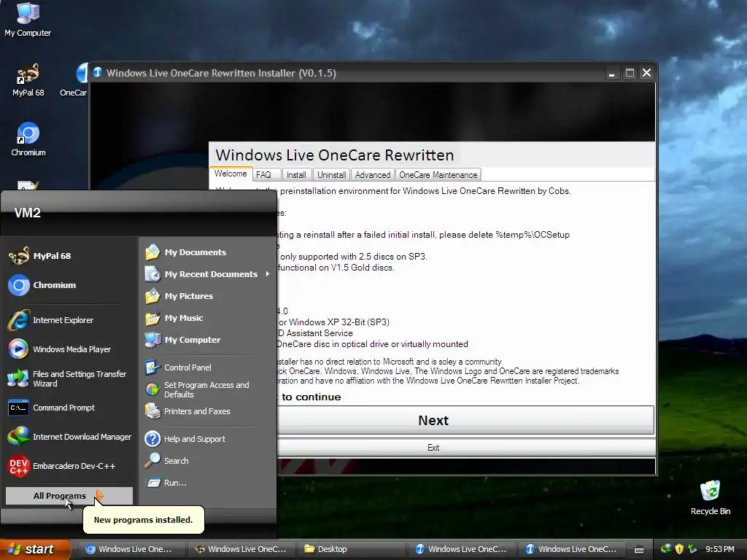
Task: Minimize the OneCare installer window
Action: click(612, 73)
